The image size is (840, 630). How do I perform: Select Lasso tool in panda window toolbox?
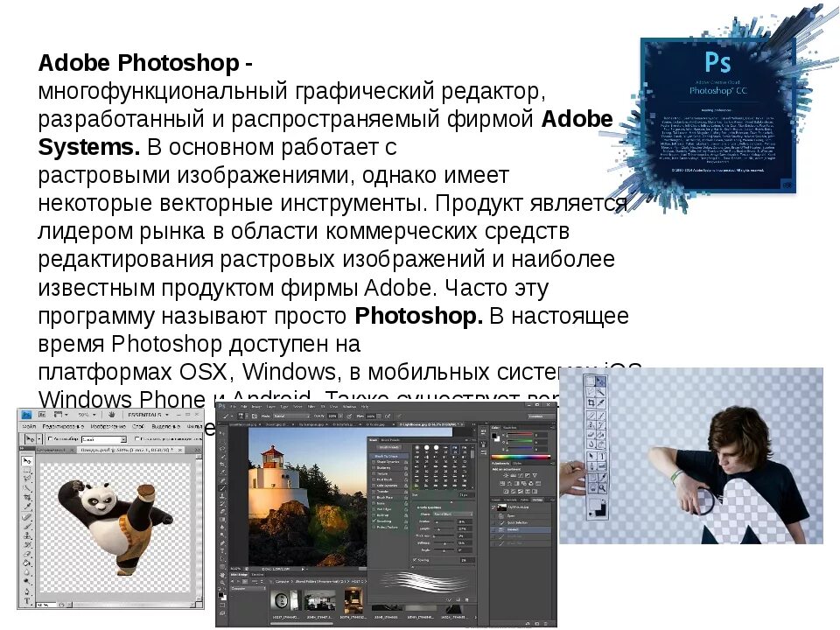point(27,479)
